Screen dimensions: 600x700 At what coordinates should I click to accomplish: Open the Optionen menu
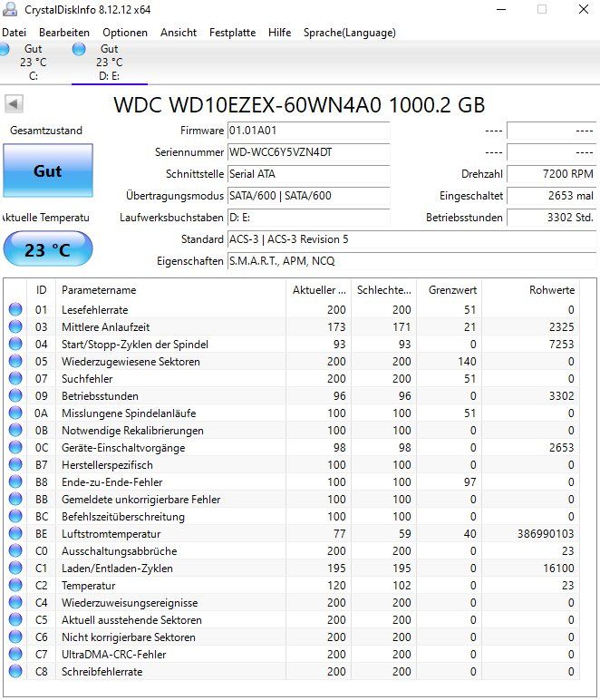(x=125, y=33)
